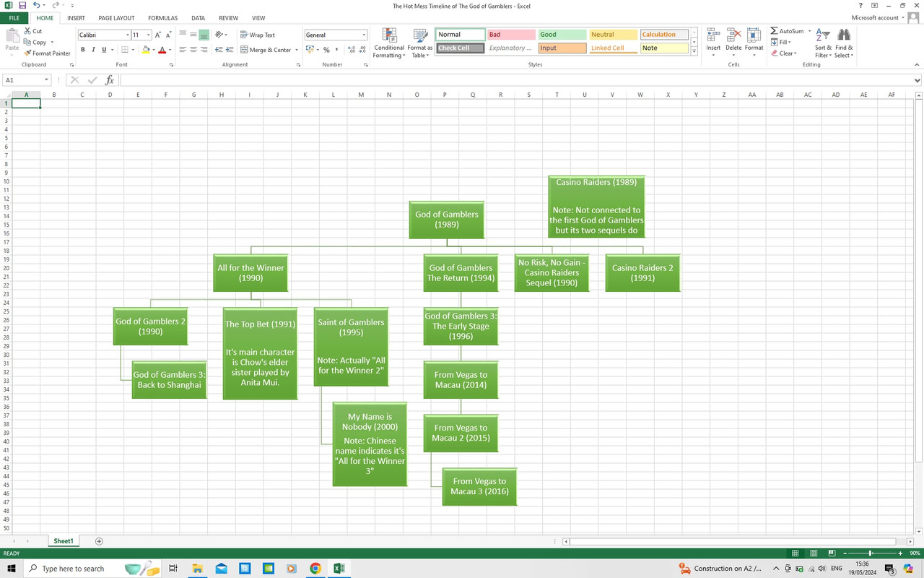Viewport: 924px width, 578px height.
Task: Open the FILE tab
Action: click(x=14, y=18)
